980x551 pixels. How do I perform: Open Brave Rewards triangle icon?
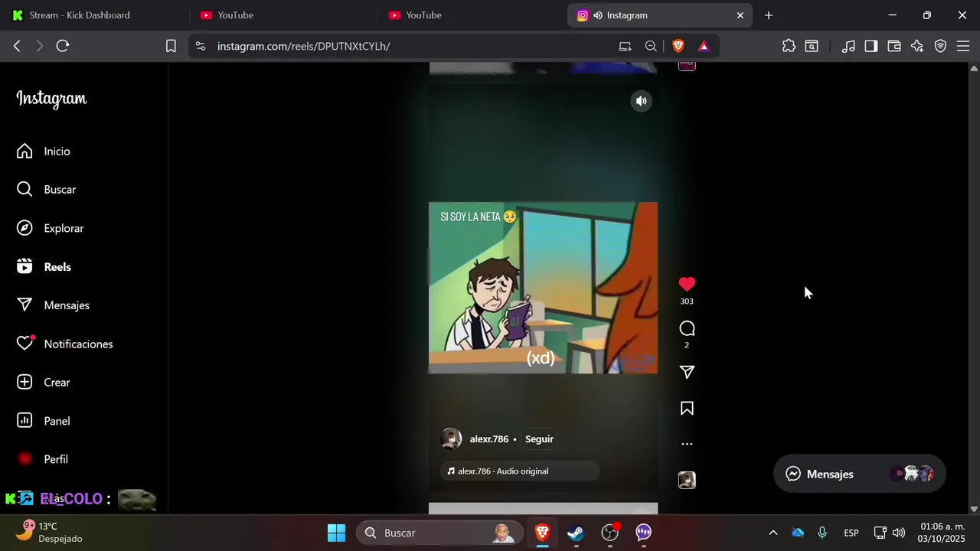[704, 46]
